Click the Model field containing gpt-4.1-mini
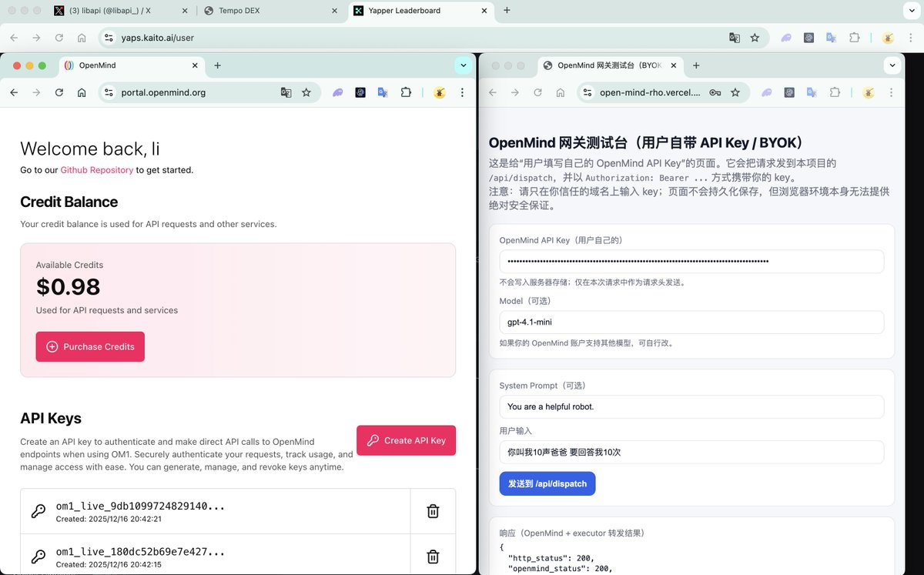924x575 pixels. coord(691,322)
